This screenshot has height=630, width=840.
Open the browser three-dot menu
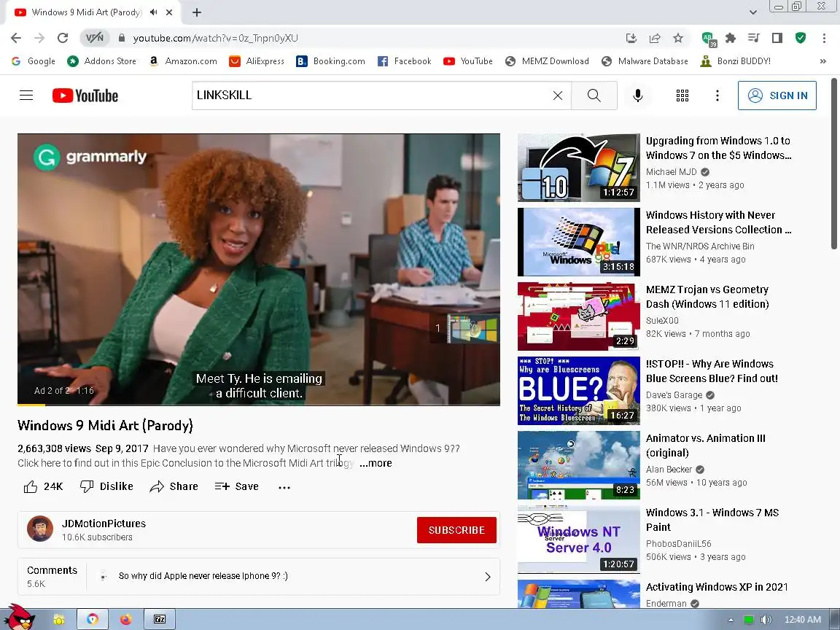(824, 38)
